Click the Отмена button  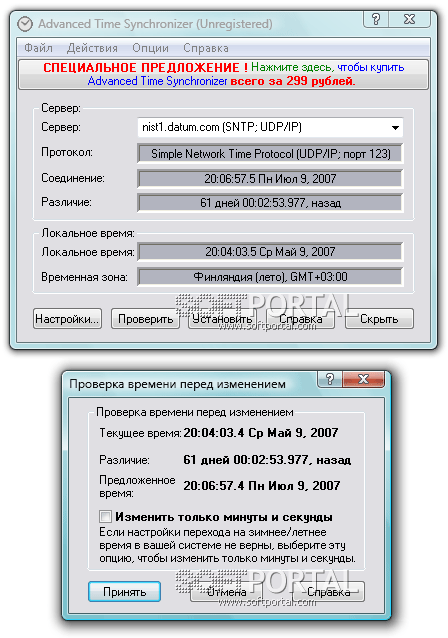click(x=227, y=592)
